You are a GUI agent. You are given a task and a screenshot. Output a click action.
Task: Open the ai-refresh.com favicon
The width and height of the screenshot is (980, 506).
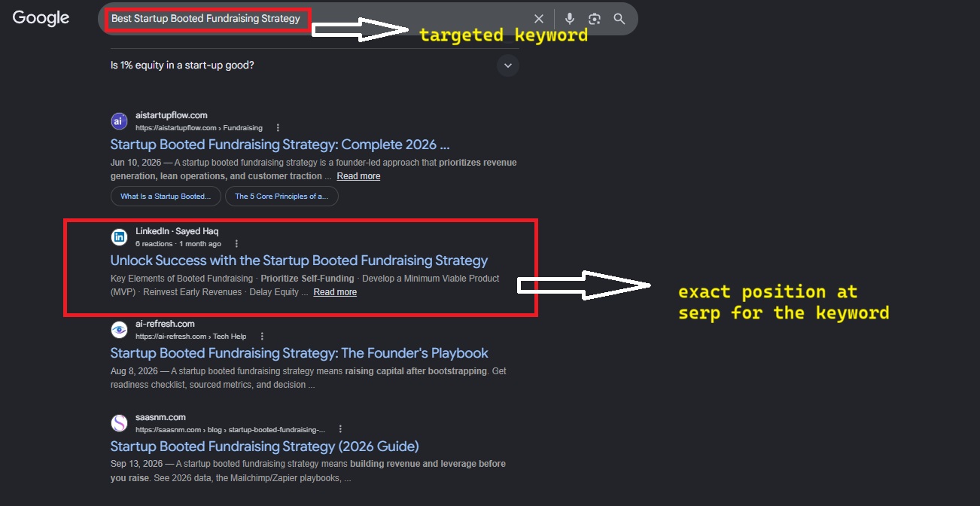(119, 330)
